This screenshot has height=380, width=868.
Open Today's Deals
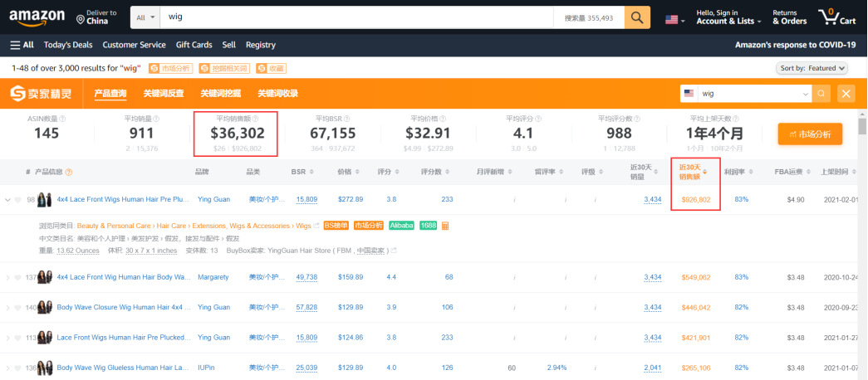(x=68, y=45)
